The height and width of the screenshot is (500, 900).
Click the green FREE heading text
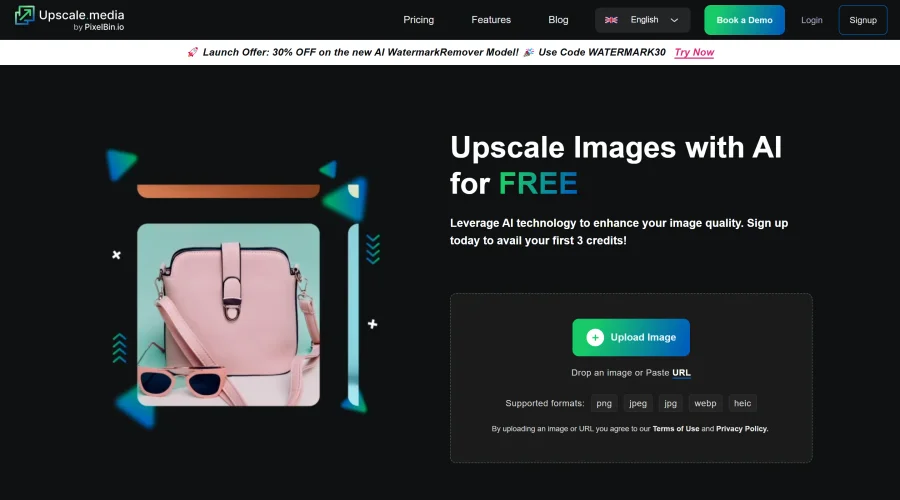point(538,184)
